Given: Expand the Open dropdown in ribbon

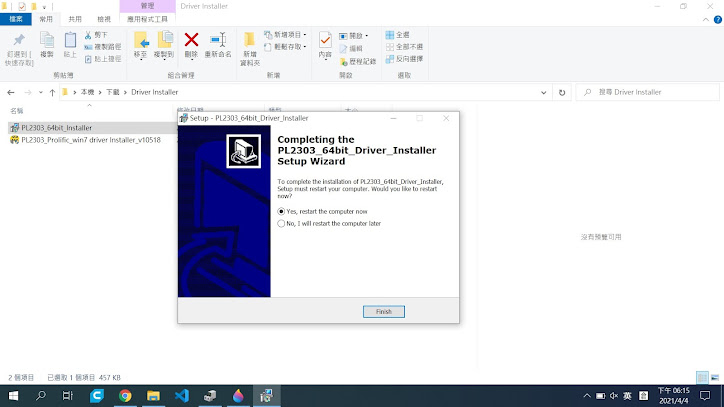Looking at the screenshot, I should [367, 36].
